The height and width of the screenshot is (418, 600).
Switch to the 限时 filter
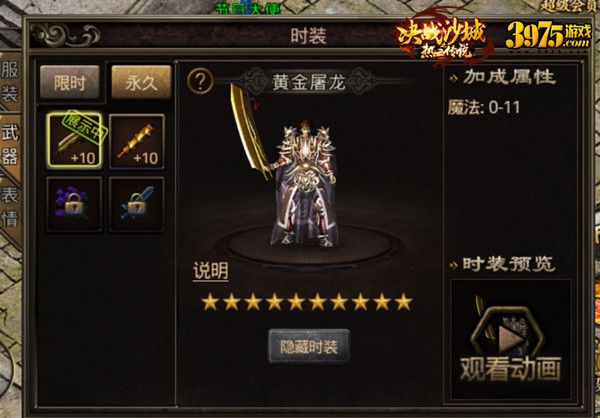(70, 83)
